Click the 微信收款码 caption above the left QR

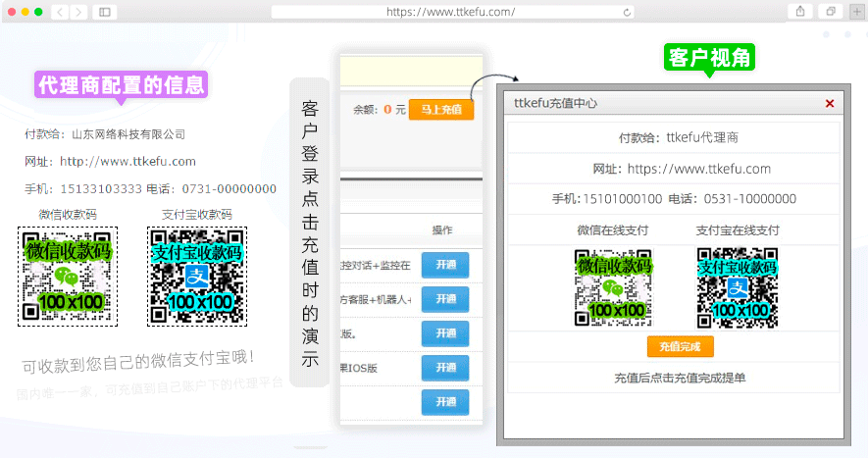(68, 215)
